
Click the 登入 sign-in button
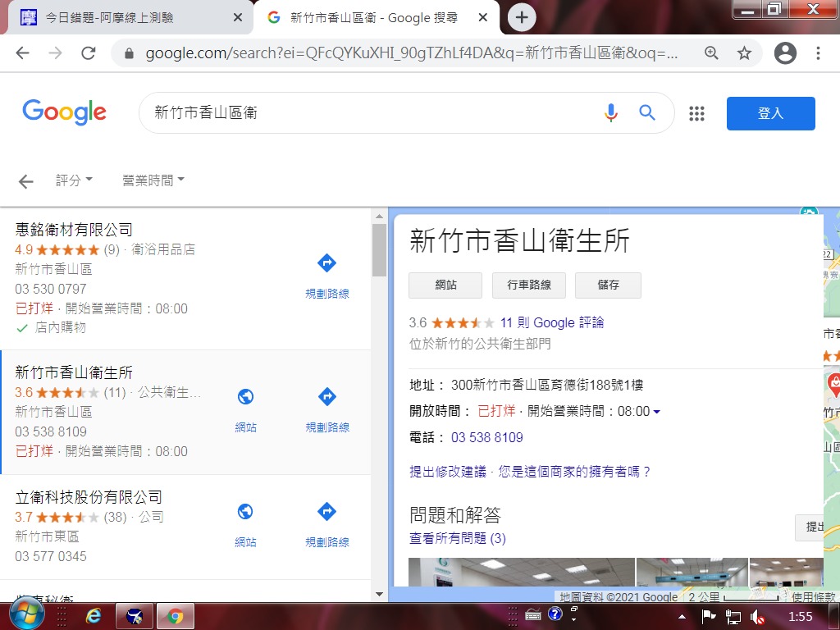click(x=770, y=114)
